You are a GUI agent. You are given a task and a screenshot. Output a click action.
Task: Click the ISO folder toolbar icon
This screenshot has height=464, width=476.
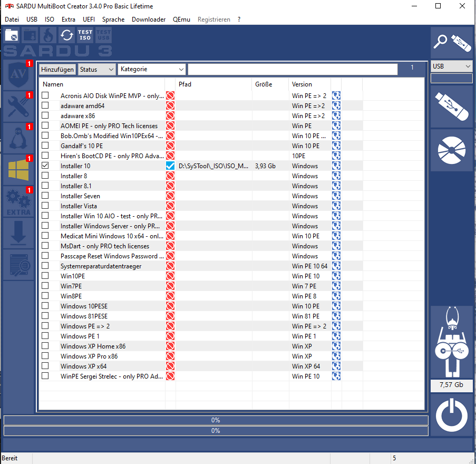point(12,35)
